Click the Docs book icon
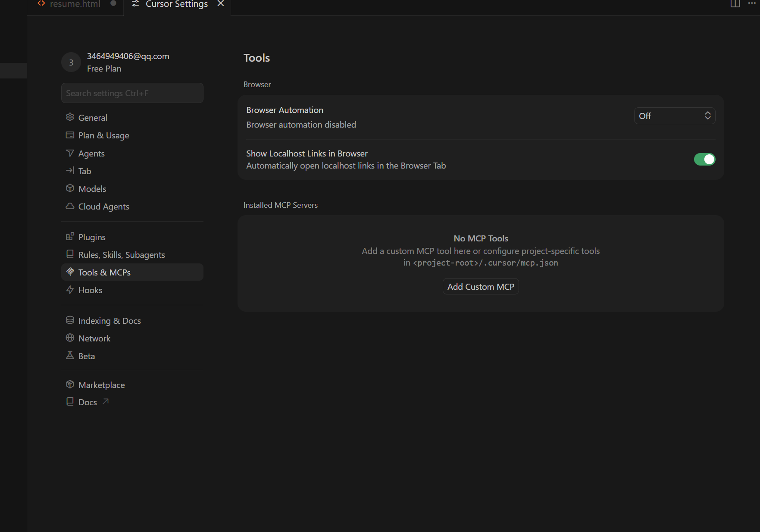The image size is (760, 532). 70,402
